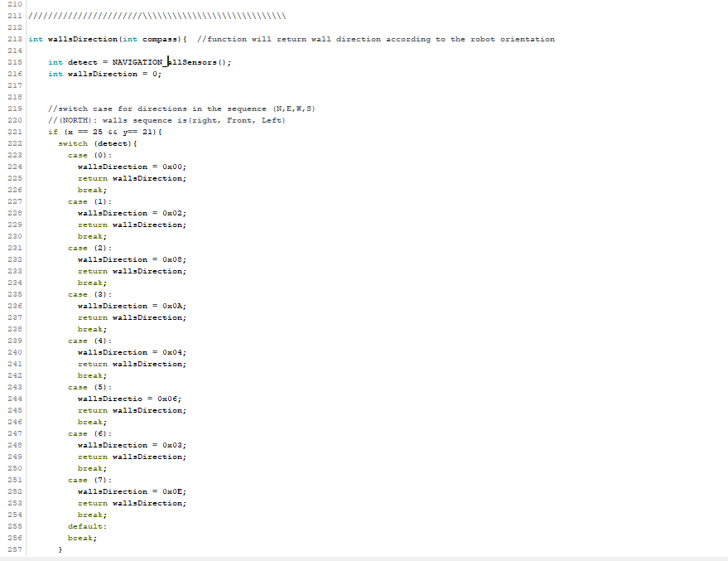
Task: Click the line 'int wallsDirection = 0;'
Action: point(105,75)
